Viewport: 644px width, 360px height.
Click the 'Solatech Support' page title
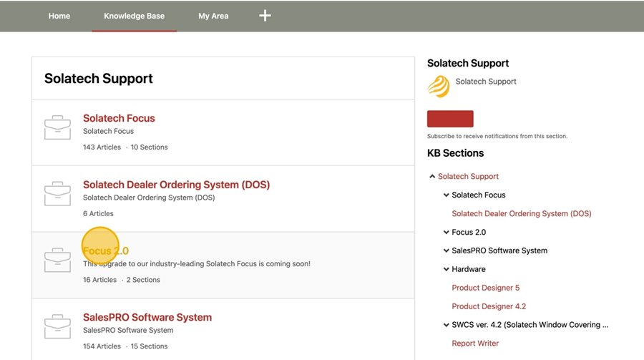point(99,79)
